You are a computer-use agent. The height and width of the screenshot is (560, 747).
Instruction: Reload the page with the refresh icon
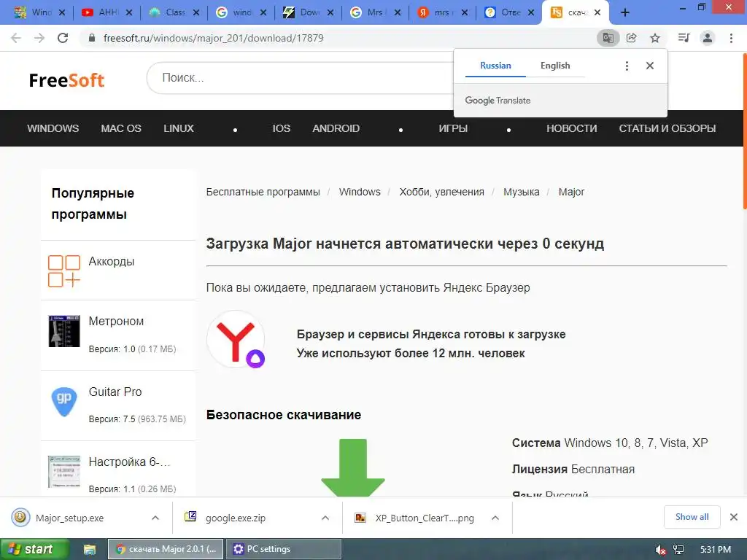63,38
